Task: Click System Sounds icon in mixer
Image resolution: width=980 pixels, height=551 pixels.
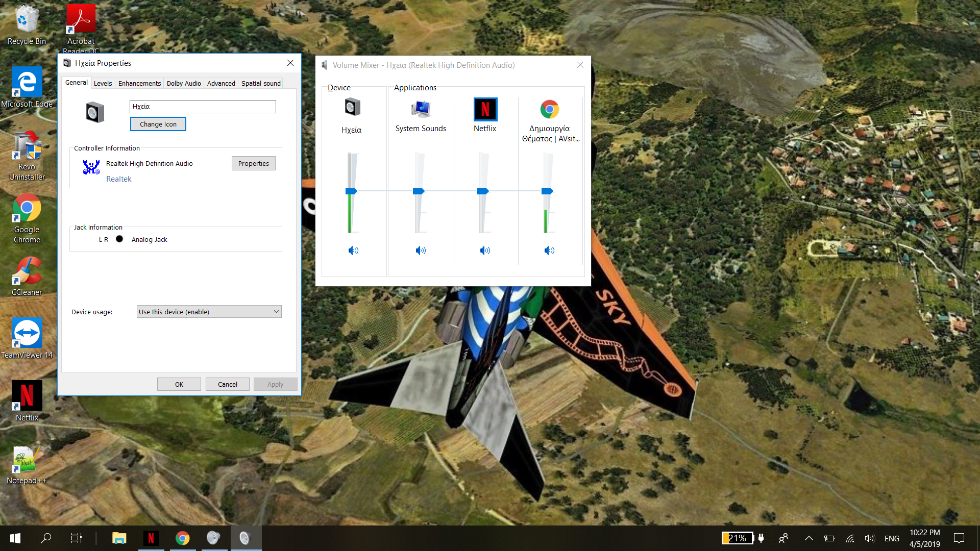Action: coord(421,109)
